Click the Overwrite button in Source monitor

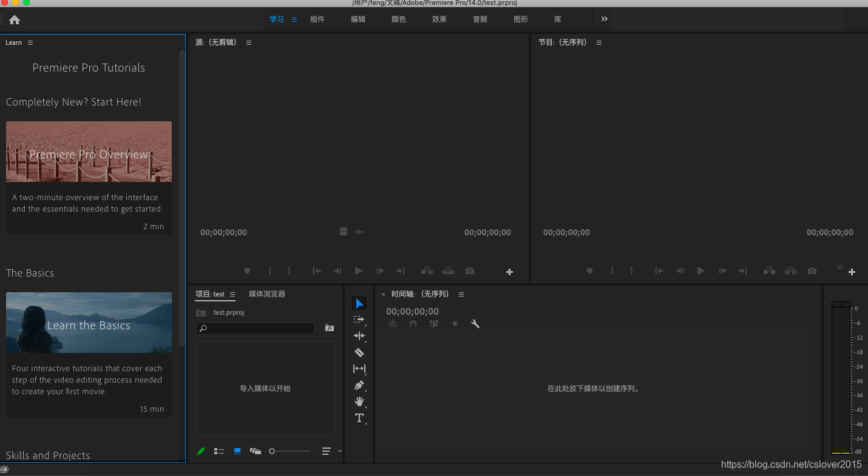(x=448, y=271)
